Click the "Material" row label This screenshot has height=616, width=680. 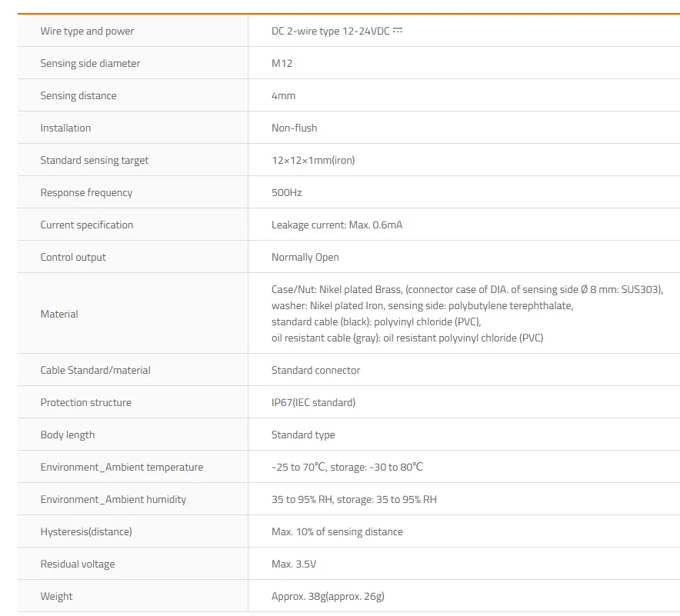[x=59, y=314]
